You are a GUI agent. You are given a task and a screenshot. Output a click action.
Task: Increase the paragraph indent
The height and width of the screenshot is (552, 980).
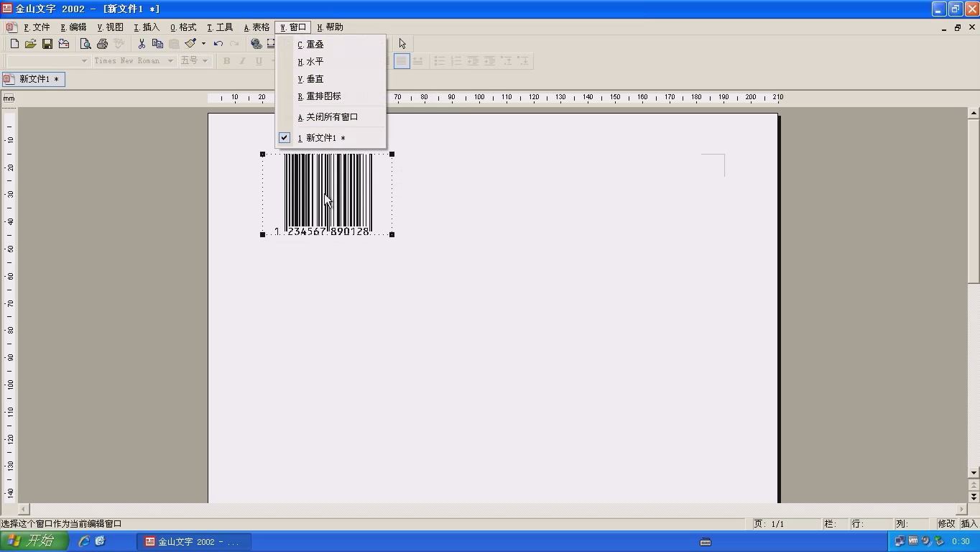489,61
